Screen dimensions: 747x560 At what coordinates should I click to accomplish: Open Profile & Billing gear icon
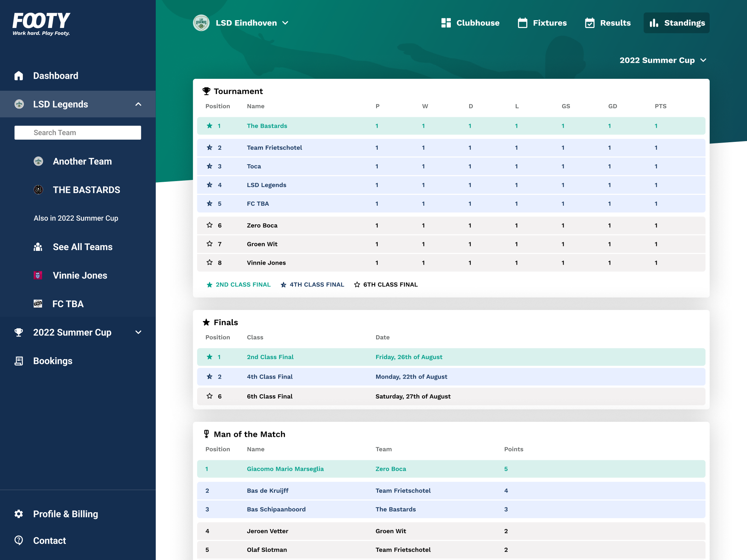pos(19,514)
